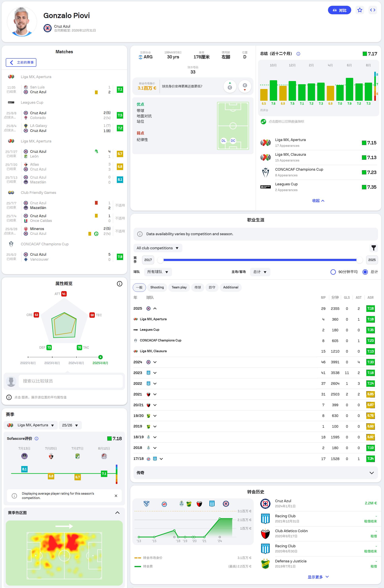
Task: Open the 25/26 season dropdown
Action: point(70,425)
